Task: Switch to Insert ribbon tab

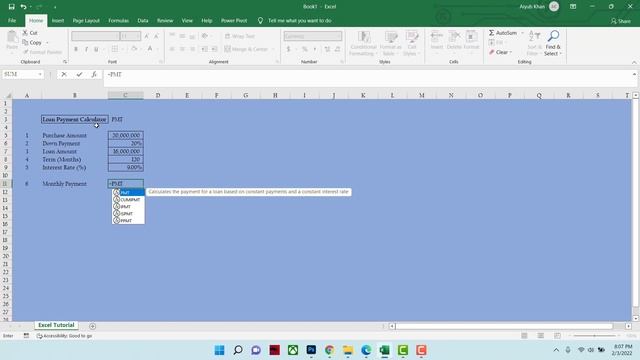Action: click(58, 20)
